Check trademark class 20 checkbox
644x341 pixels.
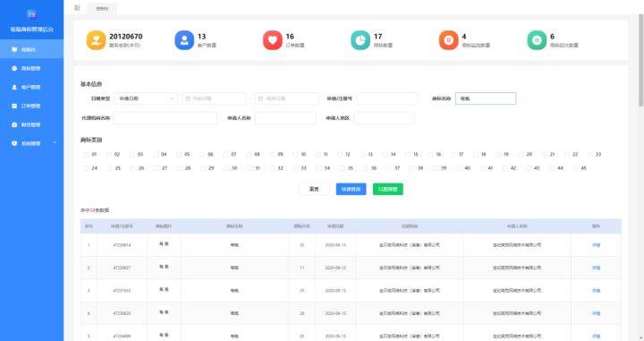521,155
